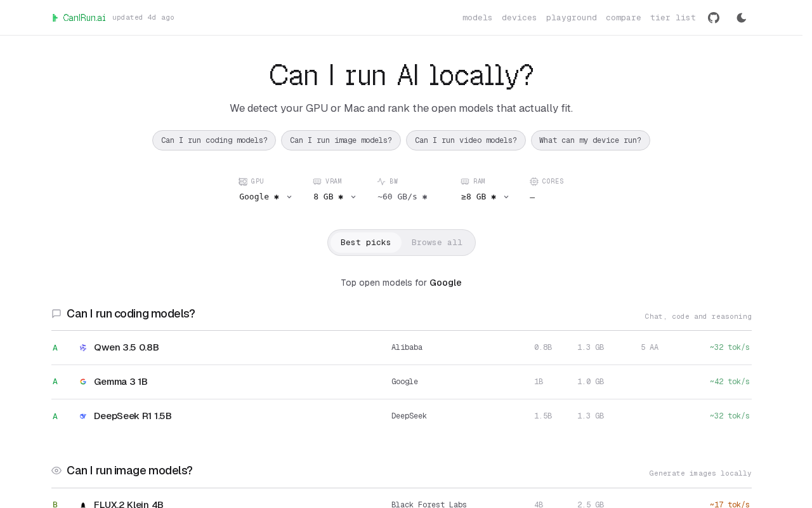Click the Can I run image models? chip
812x508 pixels.
(x=341, y=140)
